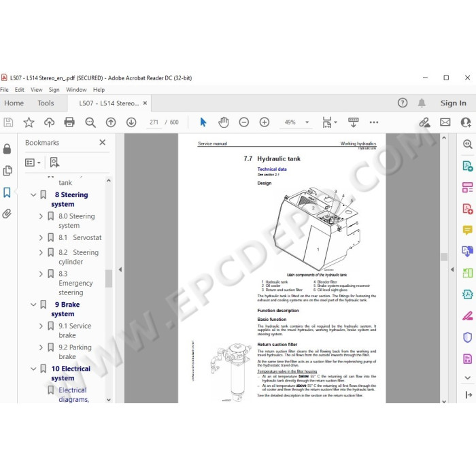Open Help question mark icon
The width and height of the screenshot is (476, 476).
(x=403, y=103)
